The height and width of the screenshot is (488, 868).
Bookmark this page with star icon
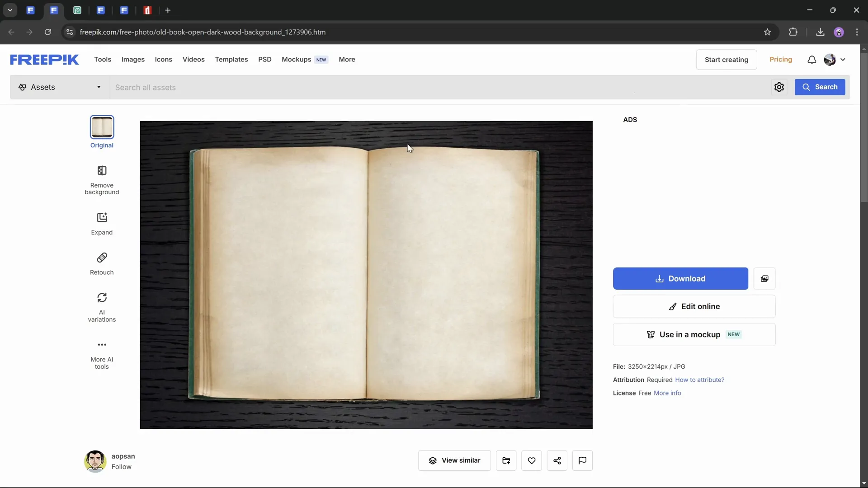point(767,32)
